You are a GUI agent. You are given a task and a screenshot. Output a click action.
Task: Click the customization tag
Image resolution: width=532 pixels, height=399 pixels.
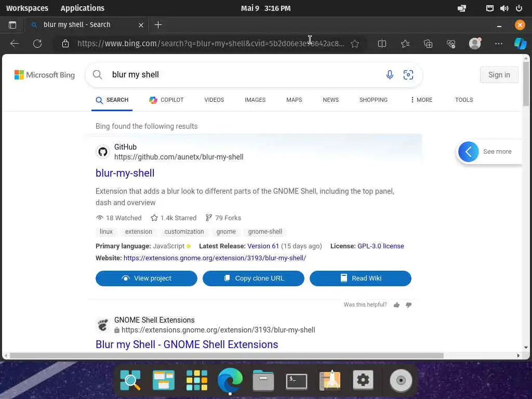pyautogui.click(x=184, y=231)
